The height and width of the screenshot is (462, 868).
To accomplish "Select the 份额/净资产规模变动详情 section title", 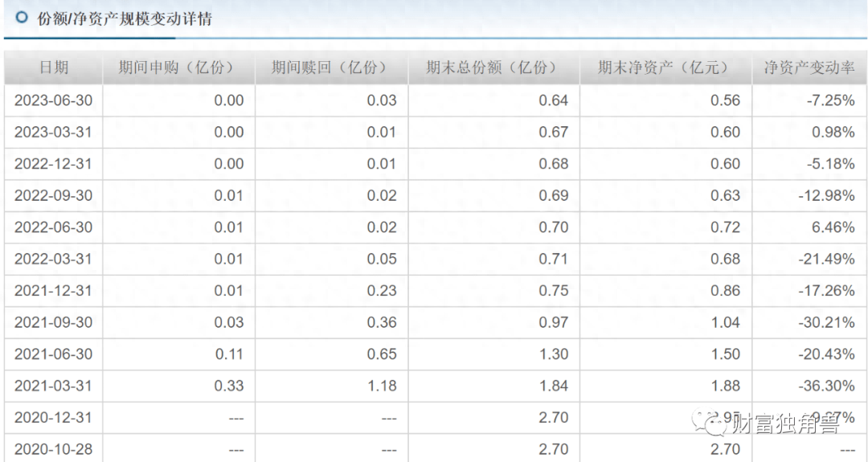I will tap(125, 18).
